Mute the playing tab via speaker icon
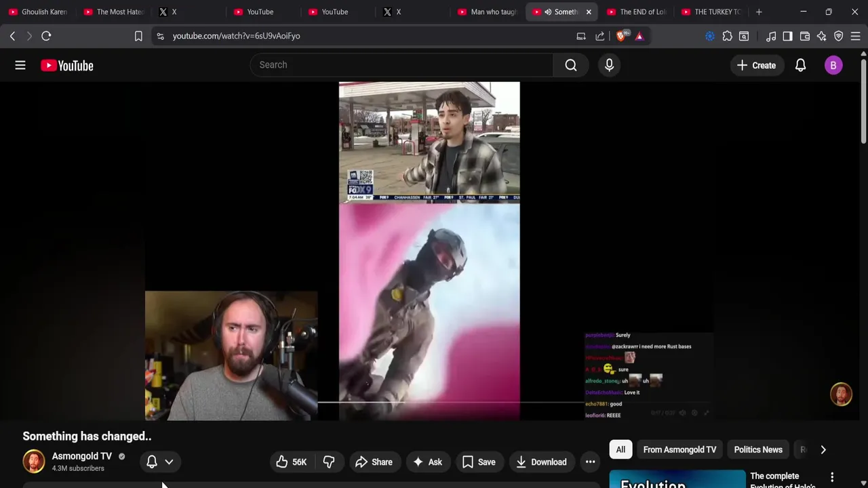 click(547, 12)
